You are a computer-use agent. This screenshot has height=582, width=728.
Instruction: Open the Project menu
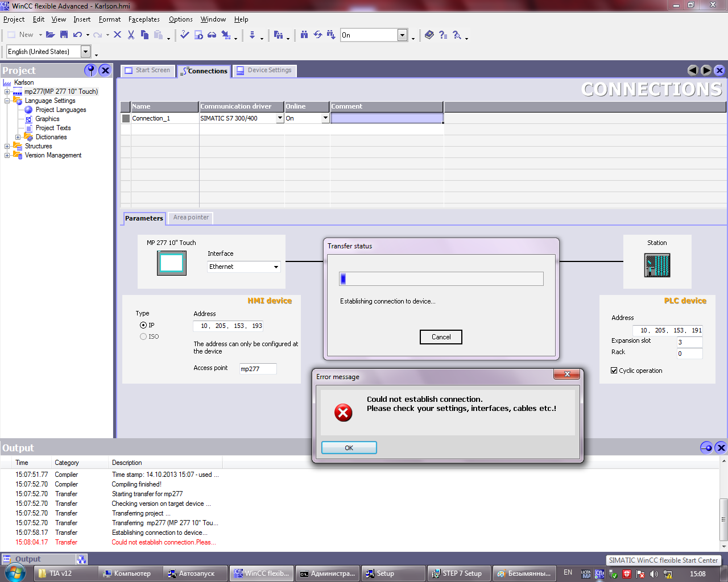pos(14,19)
